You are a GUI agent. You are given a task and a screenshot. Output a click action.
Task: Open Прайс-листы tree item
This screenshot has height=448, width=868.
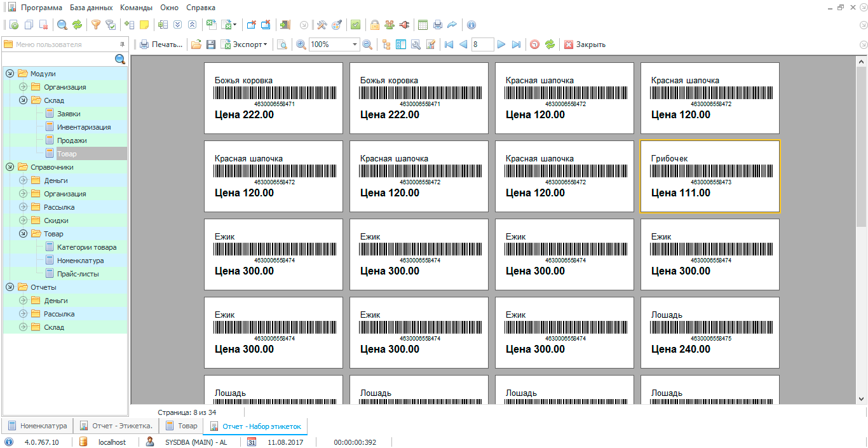pyautogui.click(x=78, y=274)
